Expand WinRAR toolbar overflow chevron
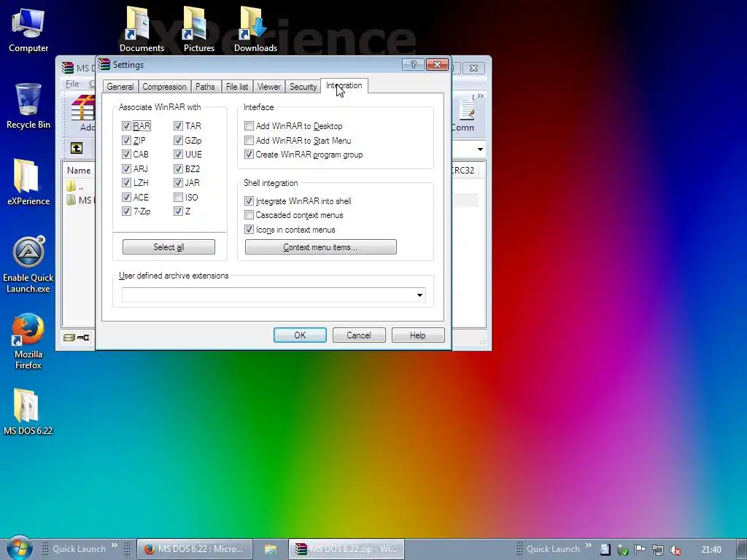 pos(480,97)
